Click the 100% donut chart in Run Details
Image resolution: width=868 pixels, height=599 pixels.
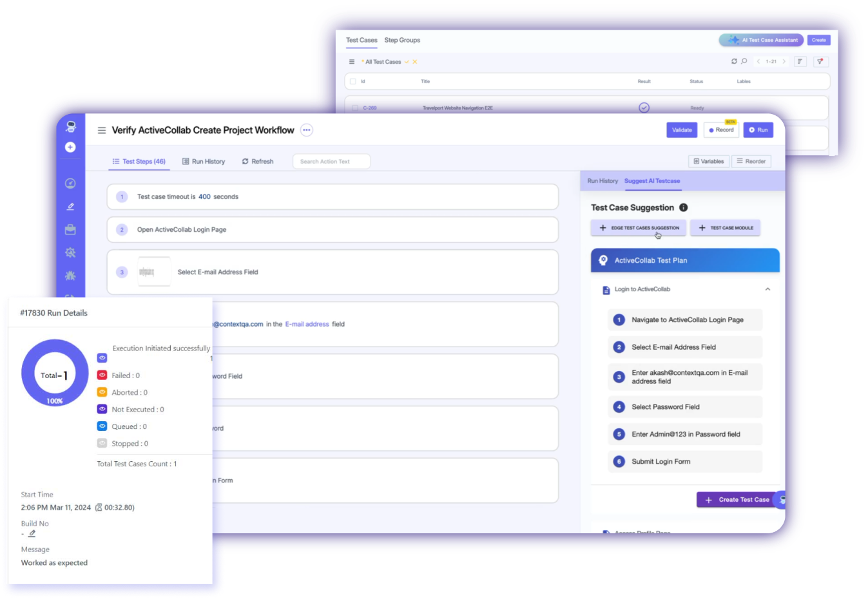click(55, 374)
